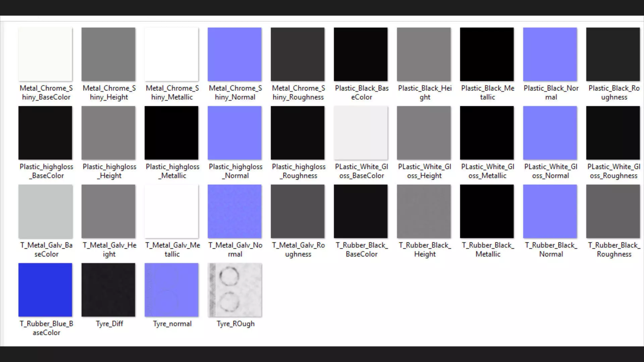
Task: Select Plastic_Black_BaseColor texture file
Action: pyautogui.click(x=361, y=54)
